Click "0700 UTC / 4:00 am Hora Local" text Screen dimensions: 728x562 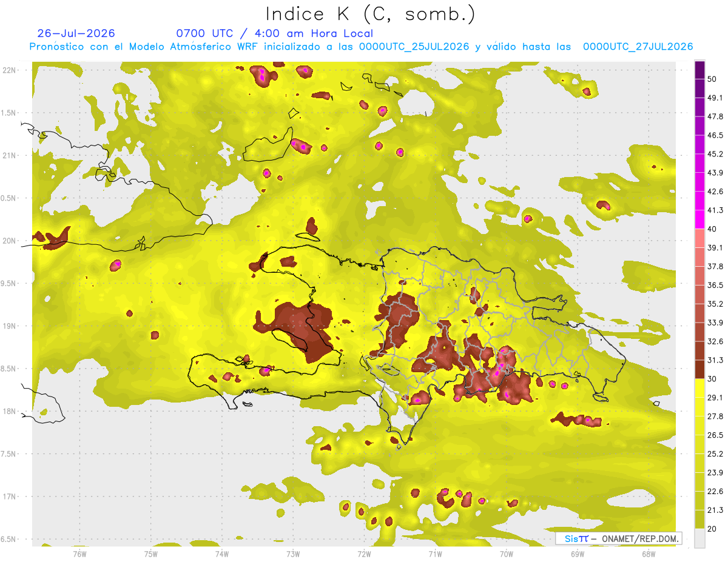point(274,33)
